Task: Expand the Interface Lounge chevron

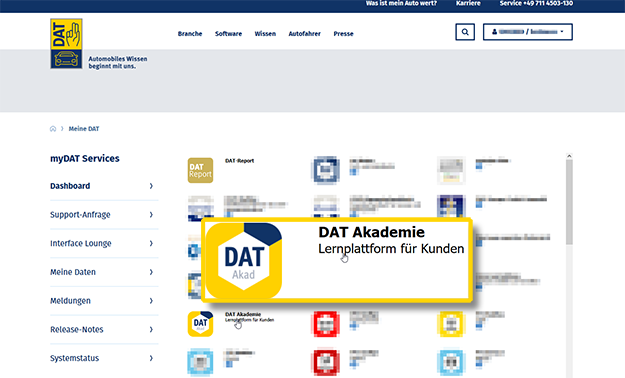Action: (x=151, y=243)
